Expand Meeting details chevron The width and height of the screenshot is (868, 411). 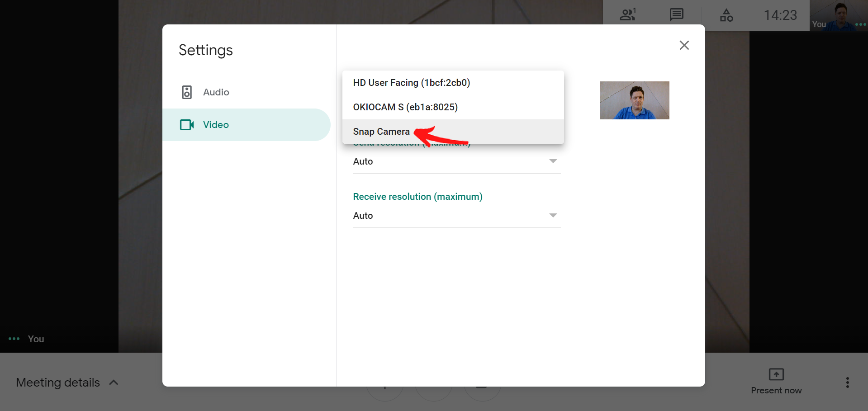[x=114, y=383]
